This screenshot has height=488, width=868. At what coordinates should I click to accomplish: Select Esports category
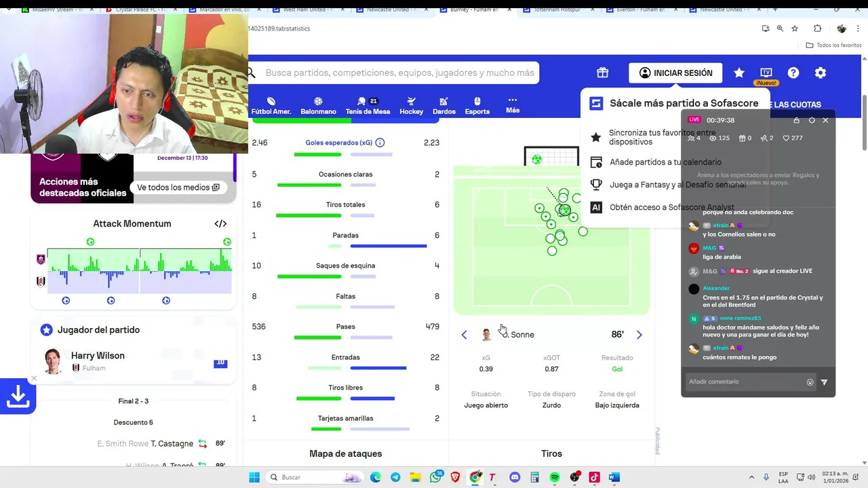477,106
